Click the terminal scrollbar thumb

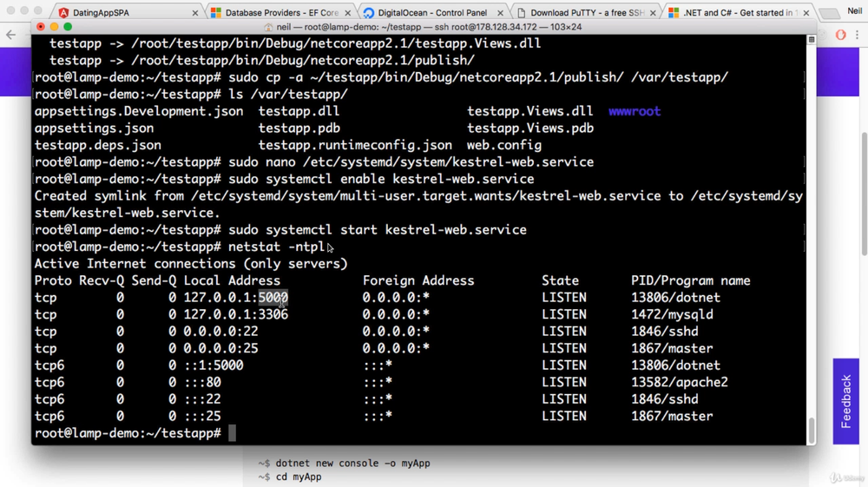tap(812, 430)
